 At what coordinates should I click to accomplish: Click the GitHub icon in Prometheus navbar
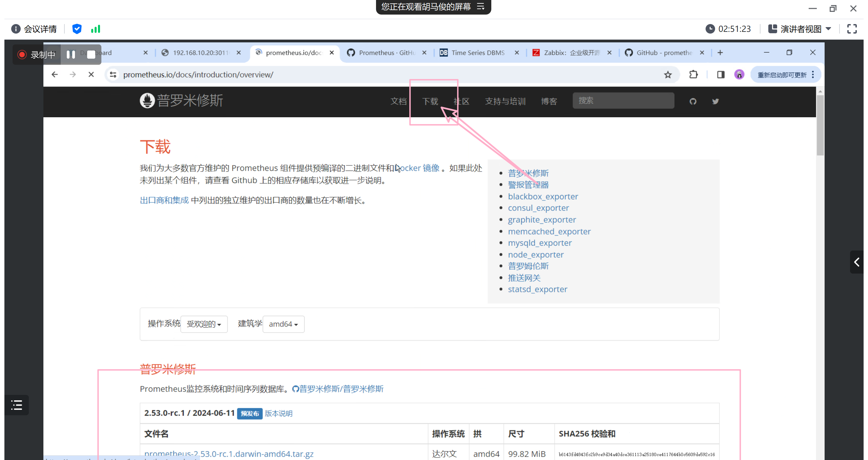[x=693, y=101]
